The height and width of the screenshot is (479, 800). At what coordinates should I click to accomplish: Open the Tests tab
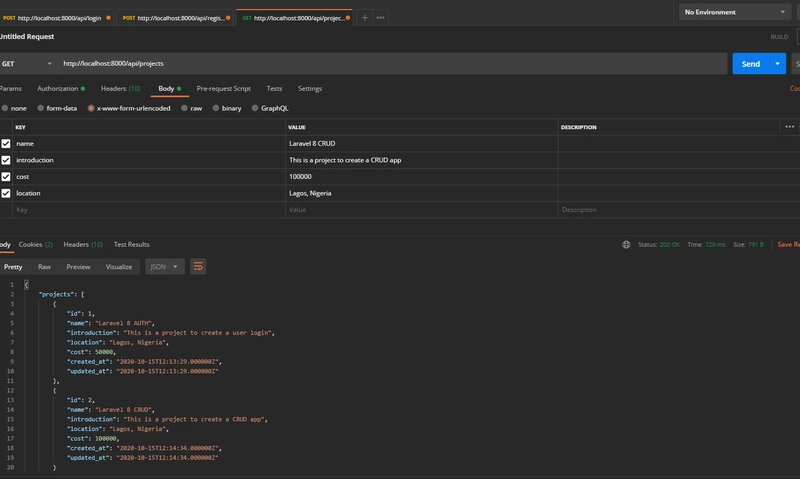pyautogui.click(x=274, y=88)
